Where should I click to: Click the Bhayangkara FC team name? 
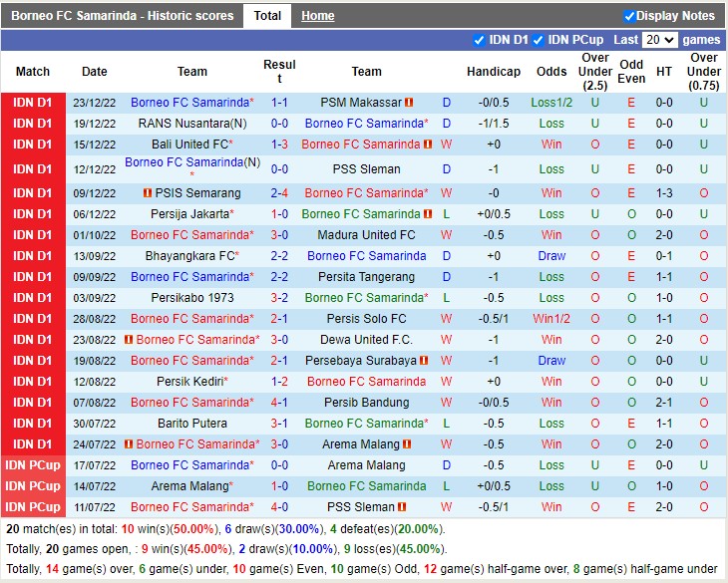click(x=192, y=255)
